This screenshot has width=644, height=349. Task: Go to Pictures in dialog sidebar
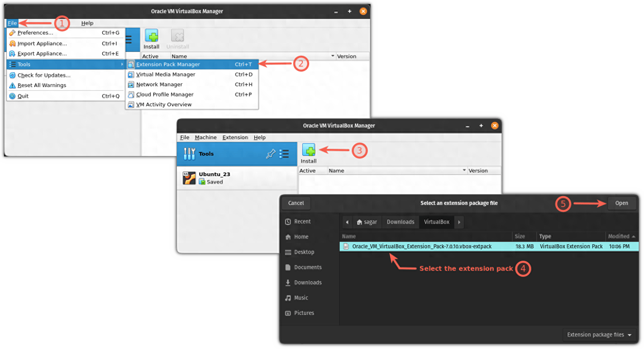[310, 313]
